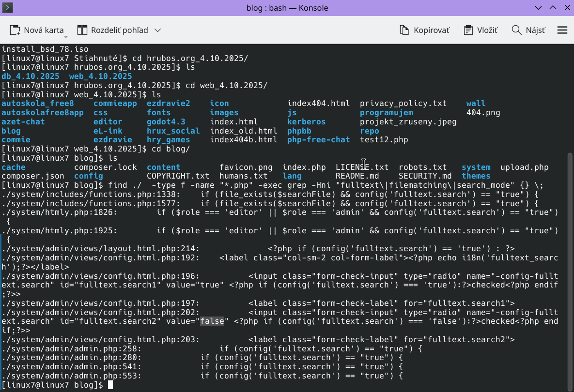574x392 pixels.
Task: Click the Konsole terminal icon in title bar
Action: point(7,8)
